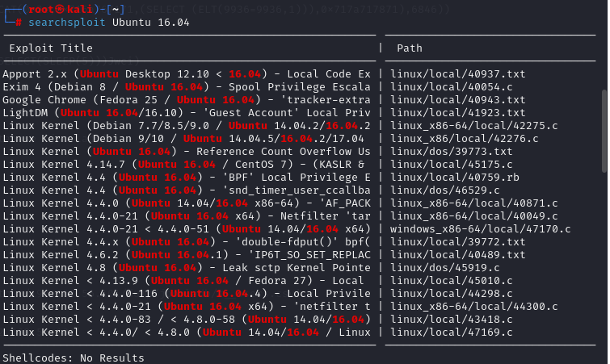610x364 pixels.
Task: Click the 'Exploit Title' column header
Action: (x=51, y=48)
